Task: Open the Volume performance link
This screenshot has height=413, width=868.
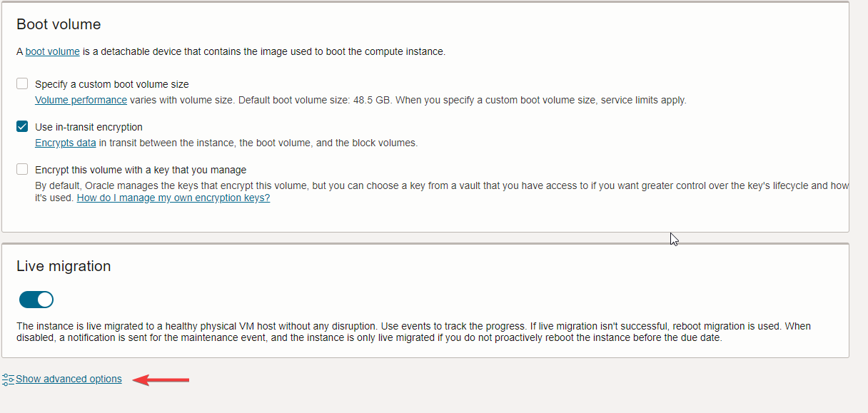Action: pos(81,100)
